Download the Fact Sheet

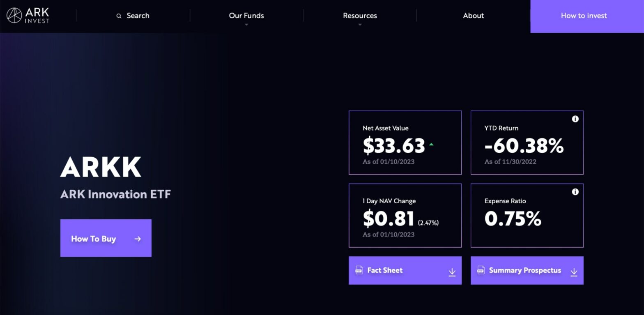tap(405, 270)
